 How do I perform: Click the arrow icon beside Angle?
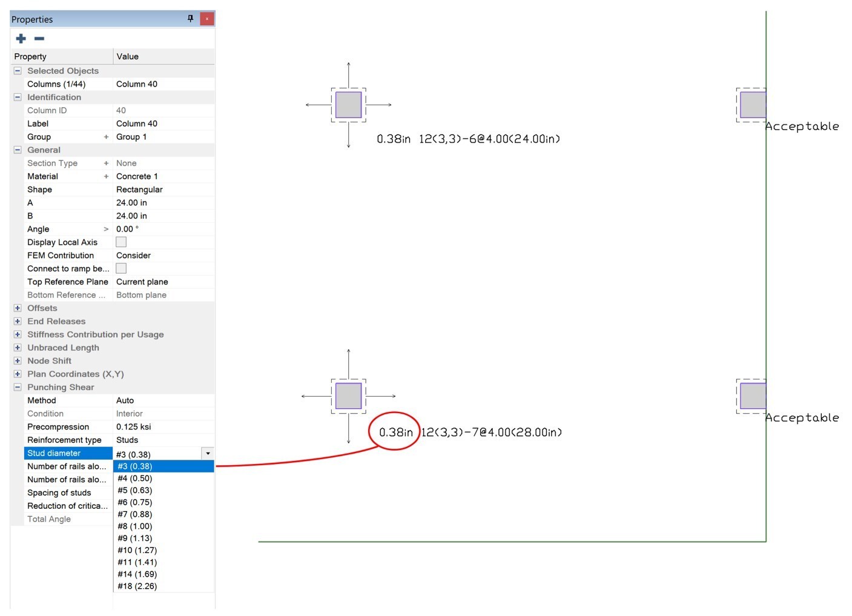click(x=106, y=230)
